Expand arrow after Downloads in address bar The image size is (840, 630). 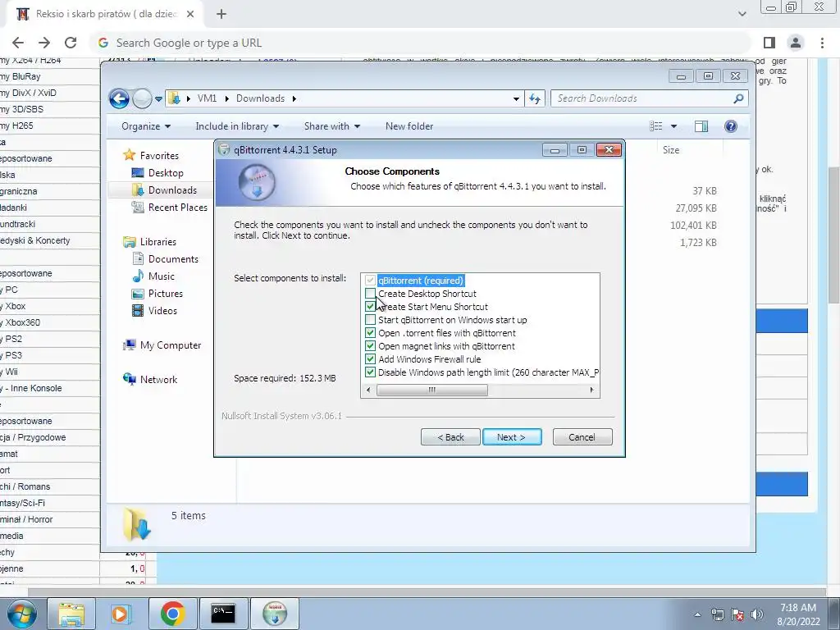pyautogui.click(x=294, y=98)
